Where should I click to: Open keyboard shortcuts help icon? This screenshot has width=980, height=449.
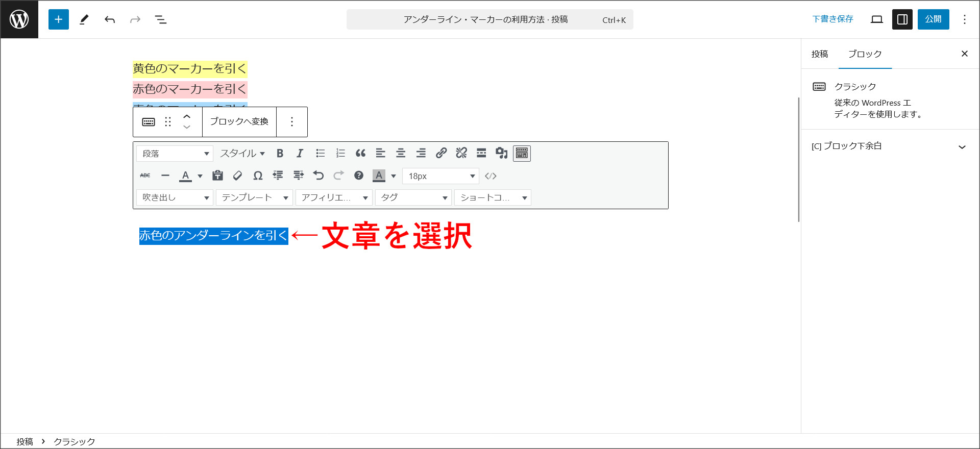pos(359,176)
